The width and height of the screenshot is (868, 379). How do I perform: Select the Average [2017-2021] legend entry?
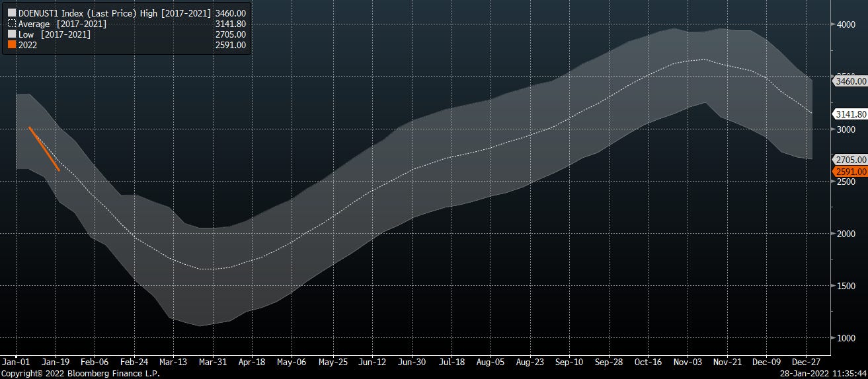pyautogui.click(x=62, y=24)
